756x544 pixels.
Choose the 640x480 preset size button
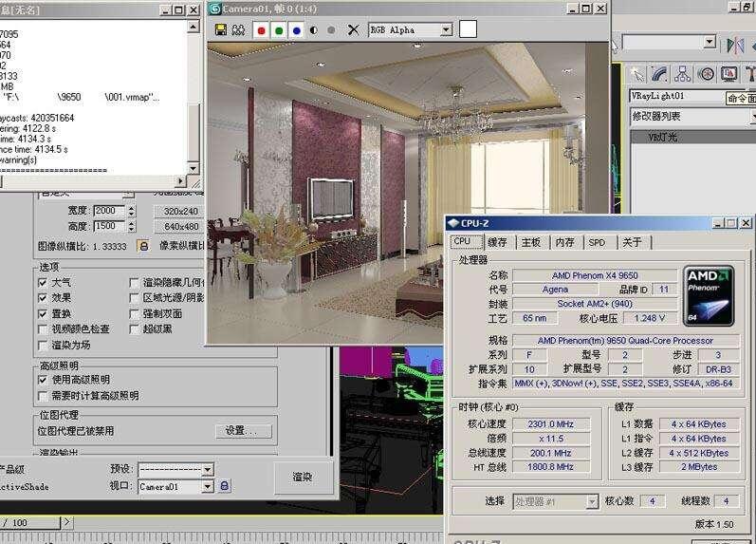[179, 226]
